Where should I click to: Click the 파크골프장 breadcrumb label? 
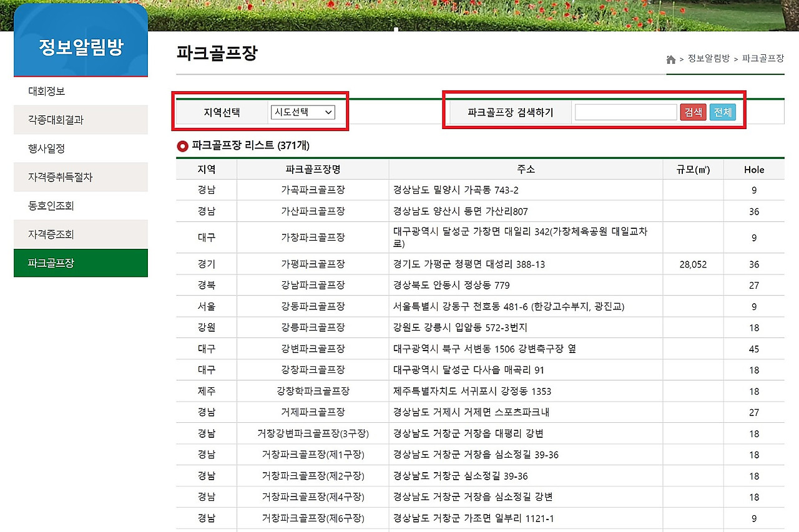point(762,59)
